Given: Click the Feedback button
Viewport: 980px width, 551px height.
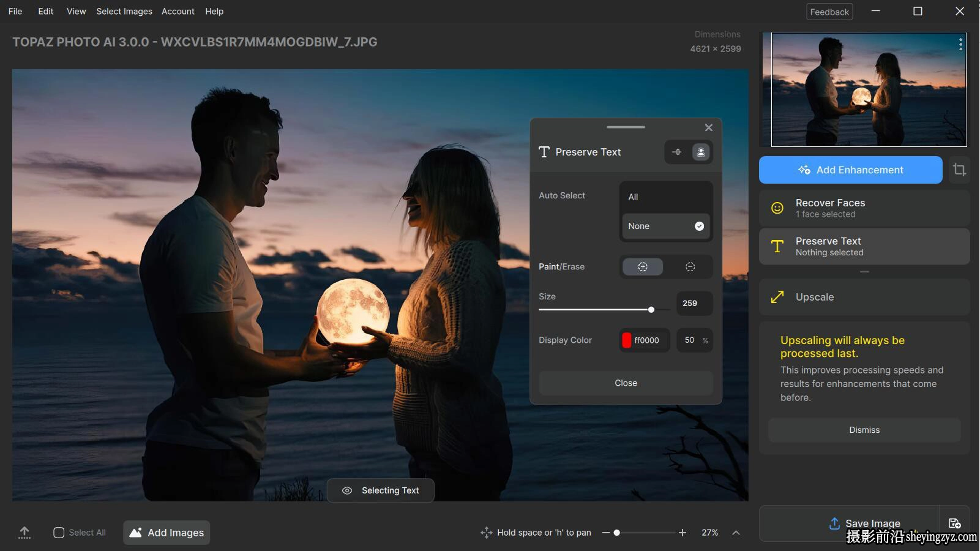Looking at the screenshot, I should (x=829, y=12).
